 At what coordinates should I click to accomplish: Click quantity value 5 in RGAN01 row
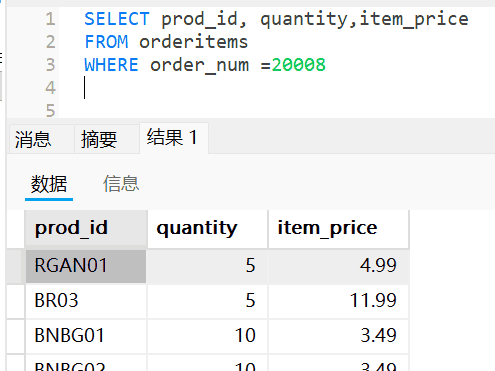[207, 266]
